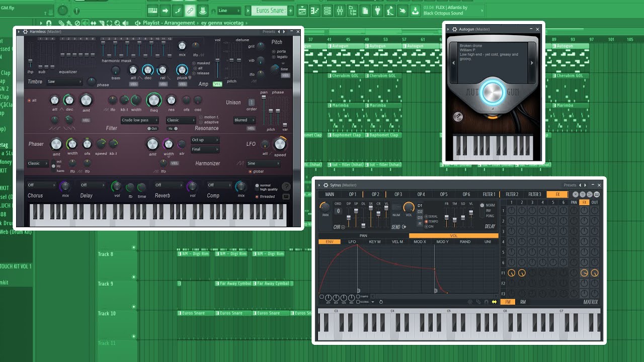Click the Final harmonizer dropdown button
This screenshot has height=362, width=644.
tap(205, 149)
